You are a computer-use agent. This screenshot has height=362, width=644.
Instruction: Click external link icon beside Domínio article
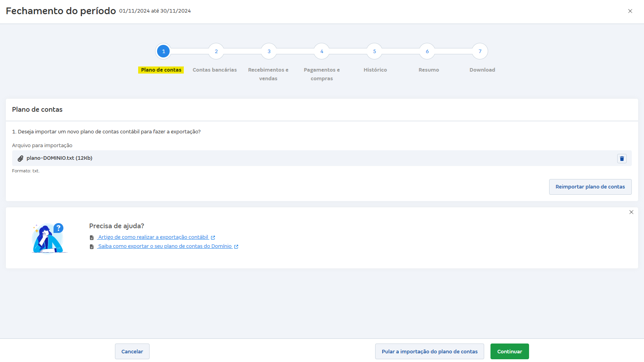tap(236, 247)
